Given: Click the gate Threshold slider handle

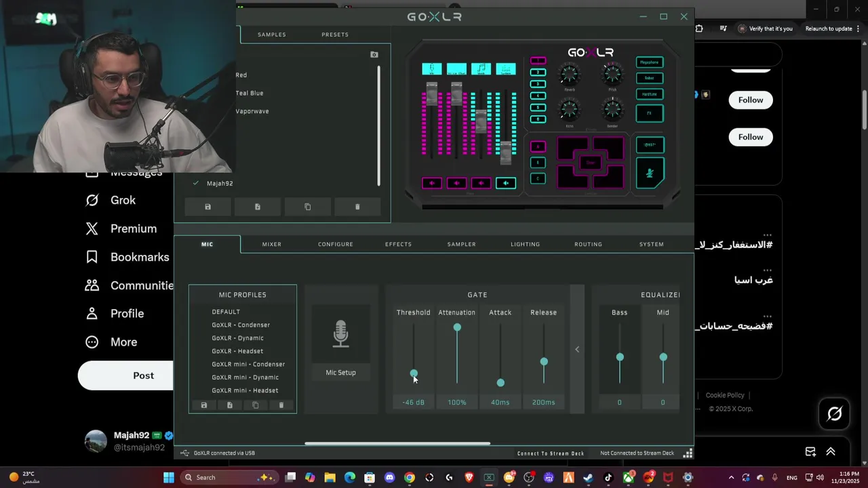Looking at the screenshot, I should click(x=414, y=373).
